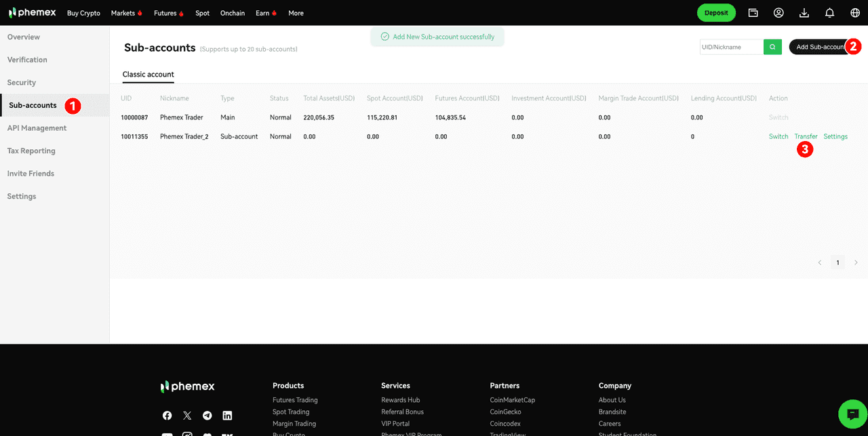This screenshot has width=868, height=436.
Task: Click the wallet icon in header
Action: pyautogui.click(x=753, y=13)
